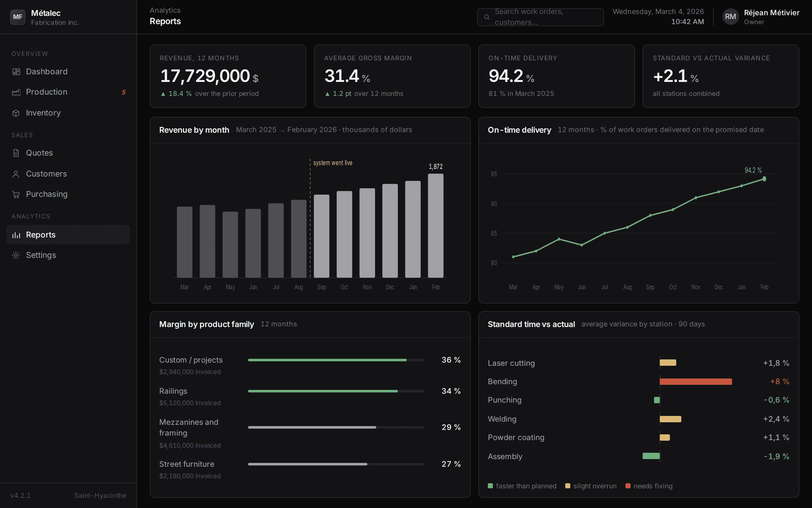The image size is (812, 508).
Task: Go to Production in sidebar
Action: click(x=68, y=92)
